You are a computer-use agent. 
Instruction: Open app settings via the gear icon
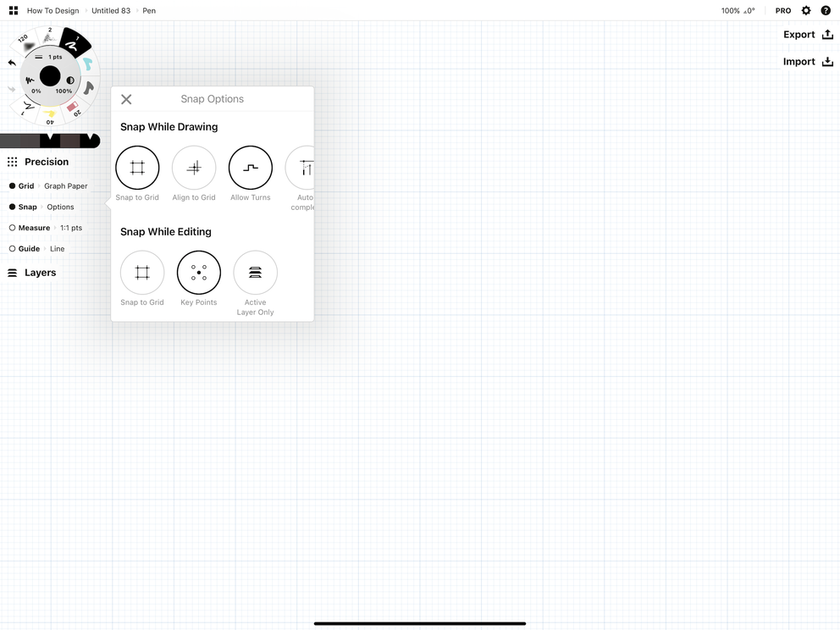805,10
